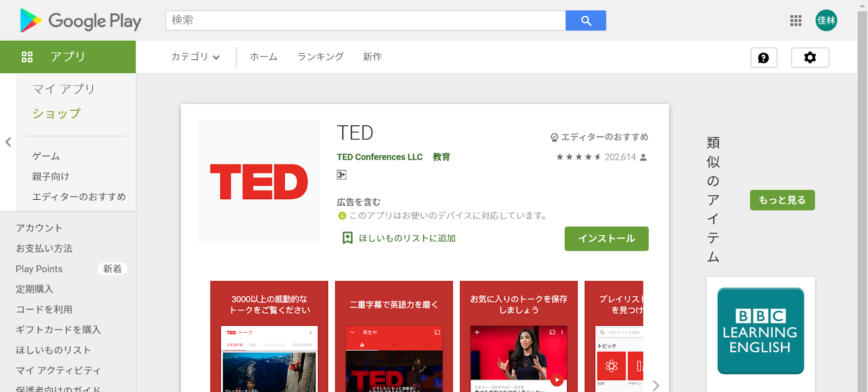The width and height of the screenshot is (868, 392).
Task: Open the お気に入りのトークを保存 screenshot
Action: 519,337
